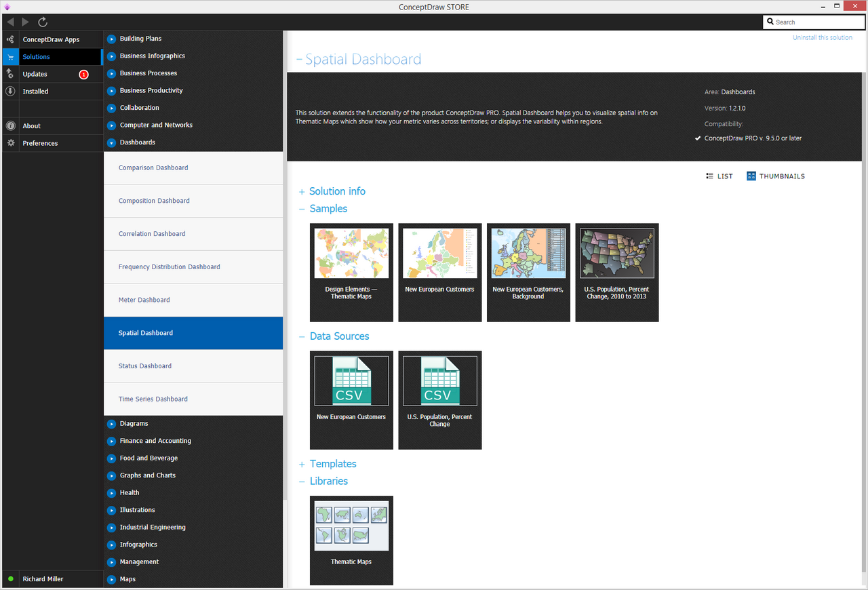Expand the Business Processes category

click(112, 73)
